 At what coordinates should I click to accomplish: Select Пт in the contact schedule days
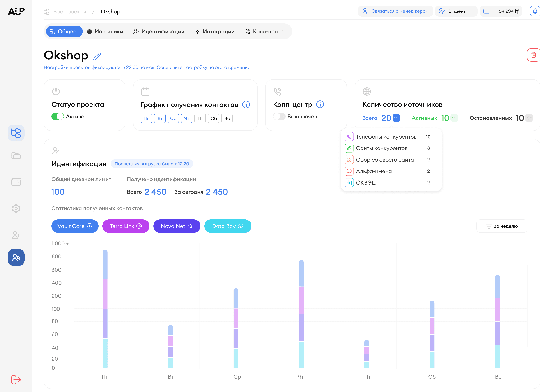point(200,118)
